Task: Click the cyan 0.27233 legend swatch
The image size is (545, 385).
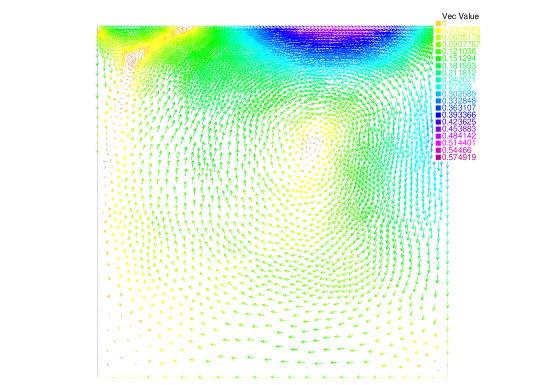Action: click(438, 87)
